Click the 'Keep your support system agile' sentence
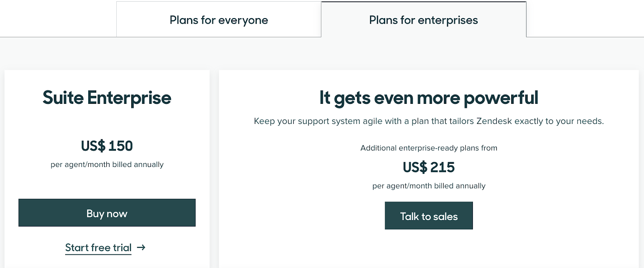The width and height of the screenshot is (644, 268). click(x=429, y=121)
